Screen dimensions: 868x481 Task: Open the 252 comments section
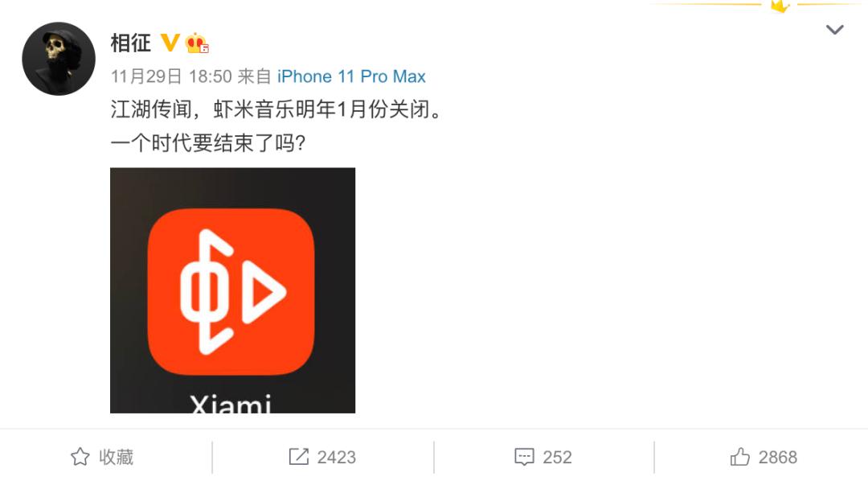tap(557, 457)
